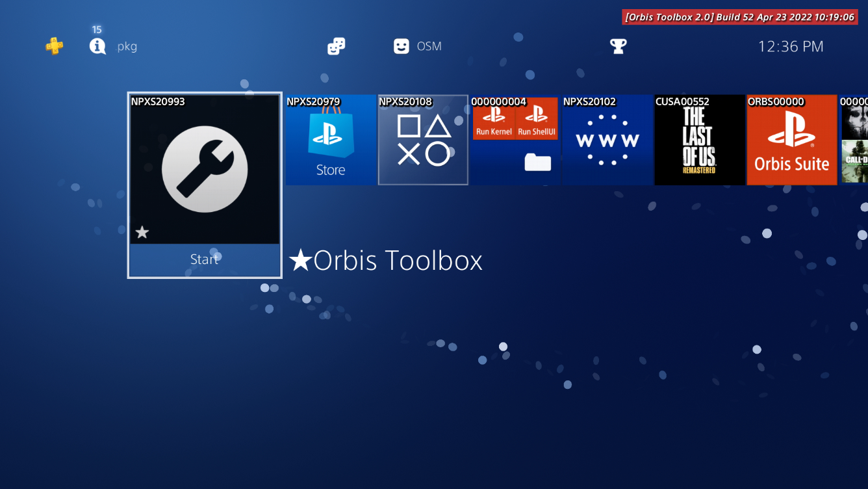Open PlayStation Plus icon

point(55,46)
